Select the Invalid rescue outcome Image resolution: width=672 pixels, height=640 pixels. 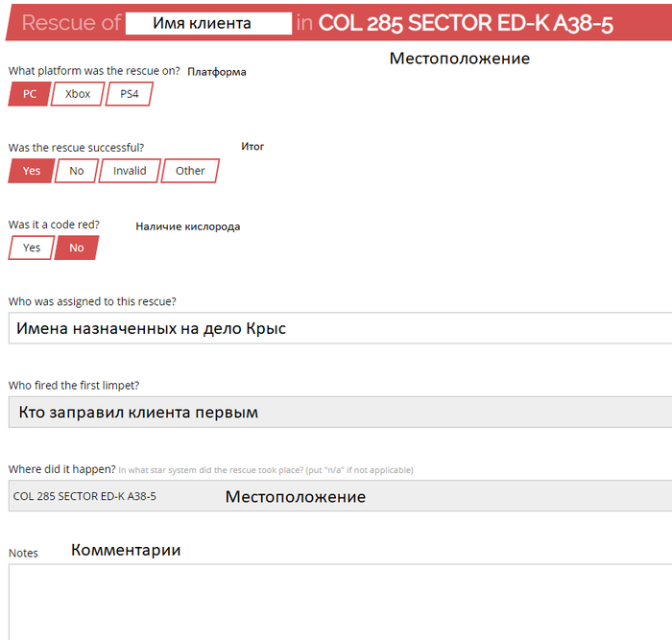130,171
